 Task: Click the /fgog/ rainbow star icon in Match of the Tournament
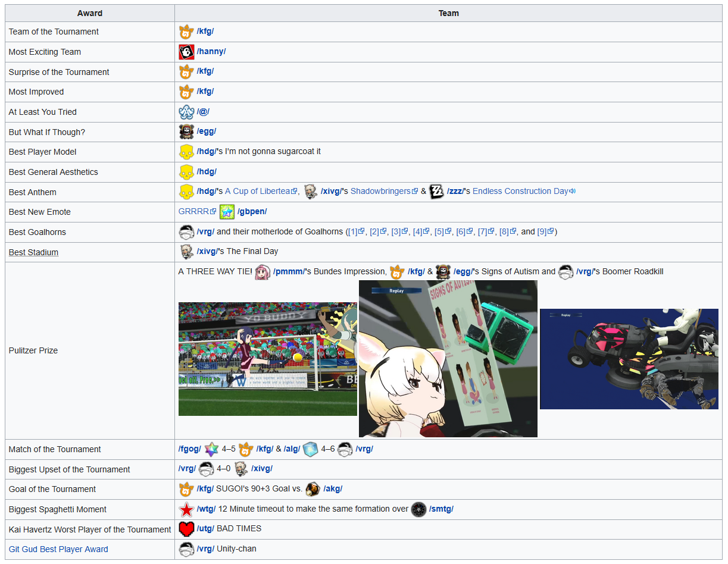pos(211,449)
